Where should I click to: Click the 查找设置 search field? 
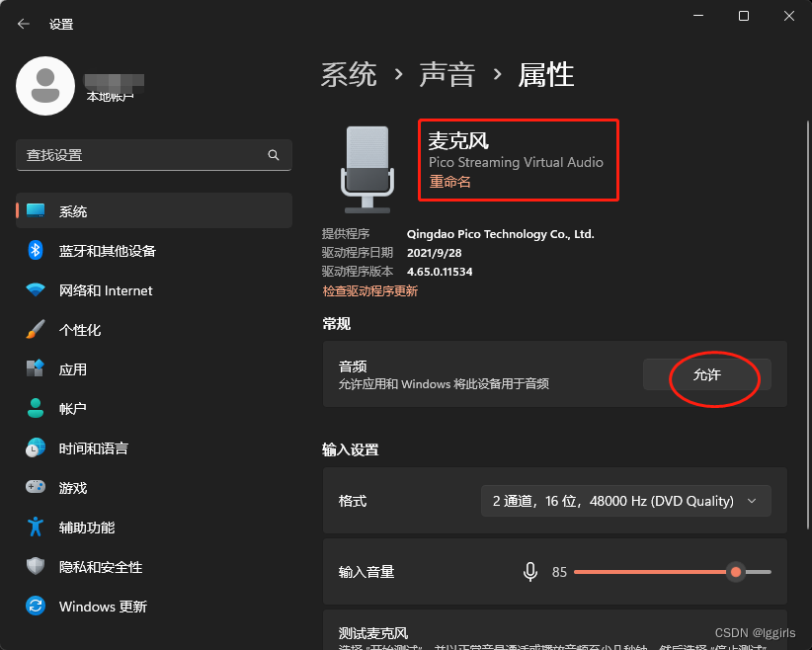click(x=154, y=155)
